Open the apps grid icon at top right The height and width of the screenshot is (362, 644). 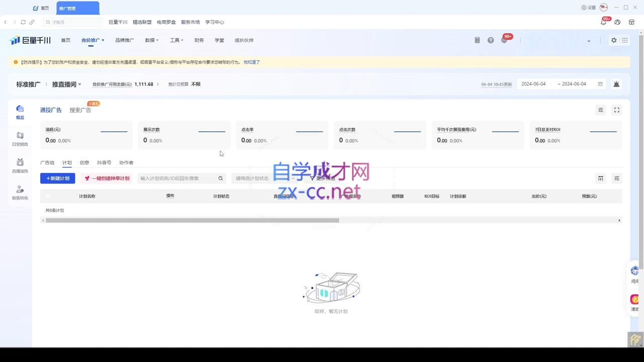[625, 40]
